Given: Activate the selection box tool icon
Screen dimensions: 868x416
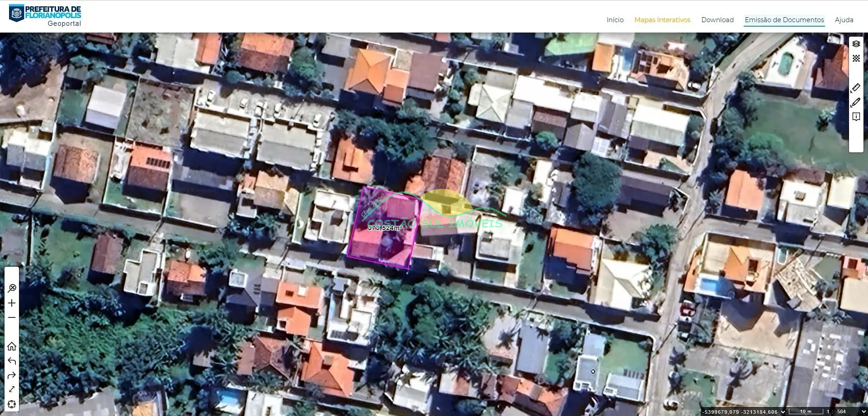Looking at the screenshot, I should (12, 404).
